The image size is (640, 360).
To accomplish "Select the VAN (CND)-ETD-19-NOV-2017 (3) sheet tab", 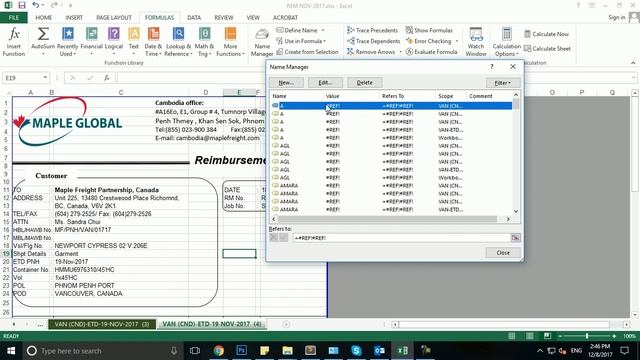I will pyautogui.click(x=102, y=324).
